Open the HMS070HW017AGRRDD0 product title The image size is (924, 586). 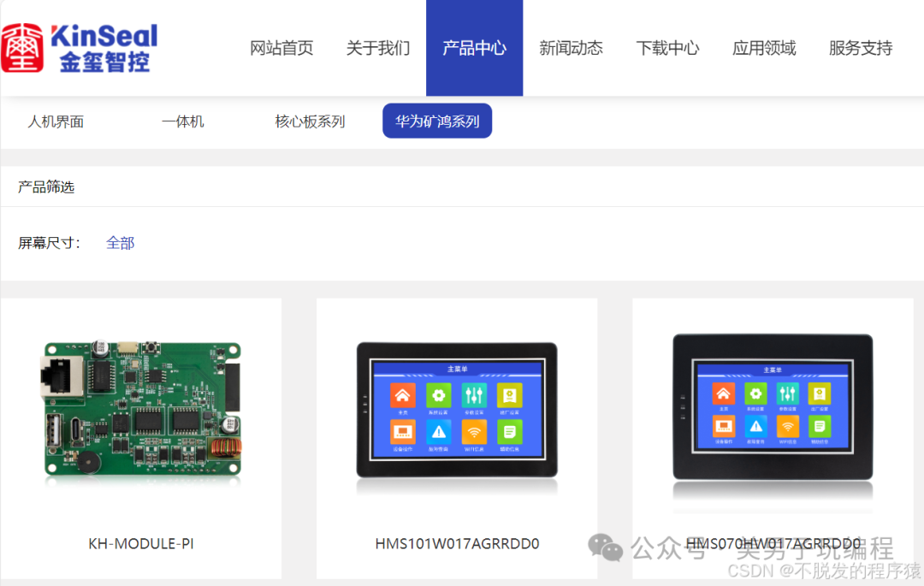(773, 543)
